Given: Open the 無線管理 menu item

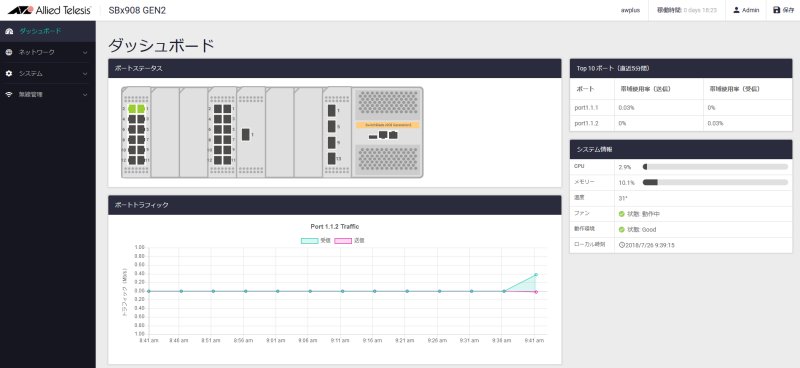Looking at the screenshot, I should click(x=47, y=94).
